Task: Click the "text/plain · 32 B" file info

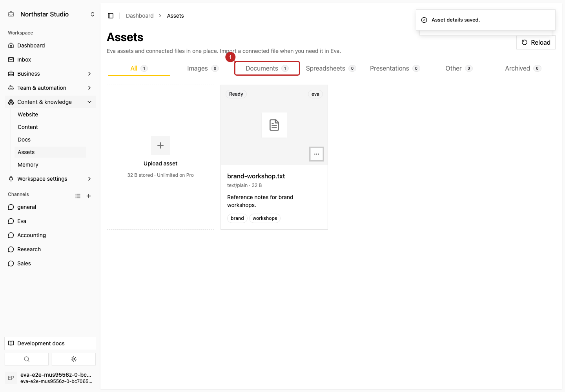Action: (244, 185)
